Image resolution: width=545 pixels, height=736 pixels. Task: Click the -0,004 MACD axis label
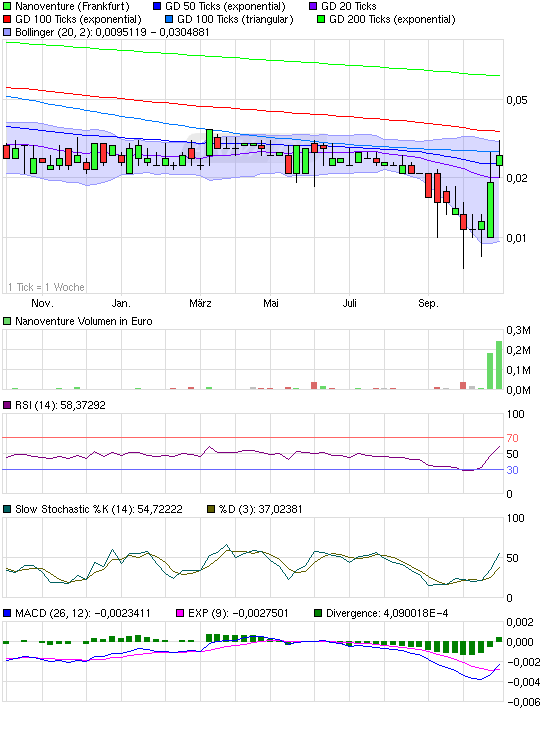coord(523,682)
